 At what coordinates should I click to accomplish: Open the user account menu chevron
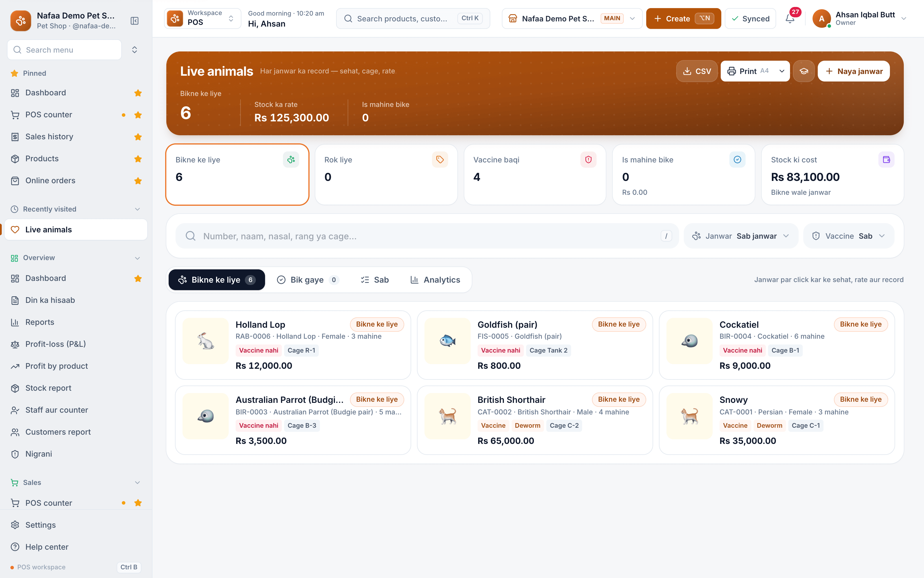click(x=904, y=18)
